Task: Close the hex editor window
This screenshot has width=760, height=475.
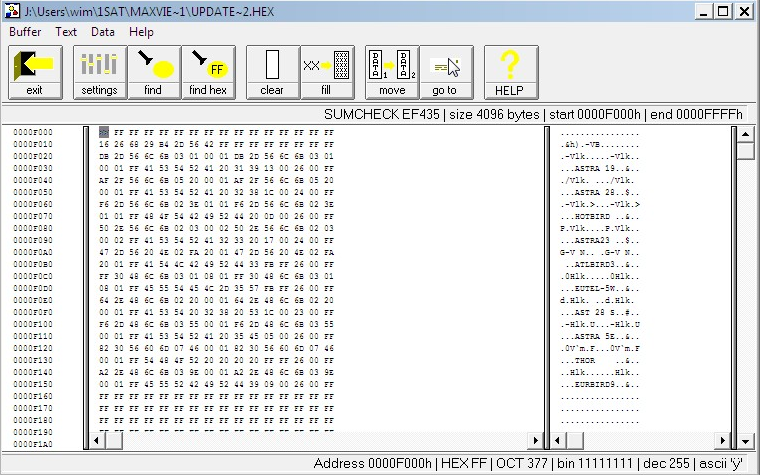Action: tap(744, 11)
